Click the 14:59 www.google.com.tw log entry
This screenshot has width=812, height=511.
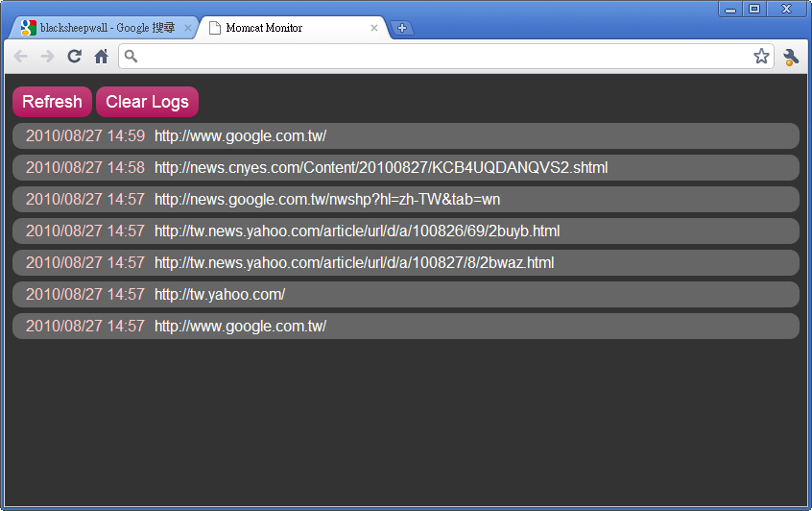tap(406, 135)
